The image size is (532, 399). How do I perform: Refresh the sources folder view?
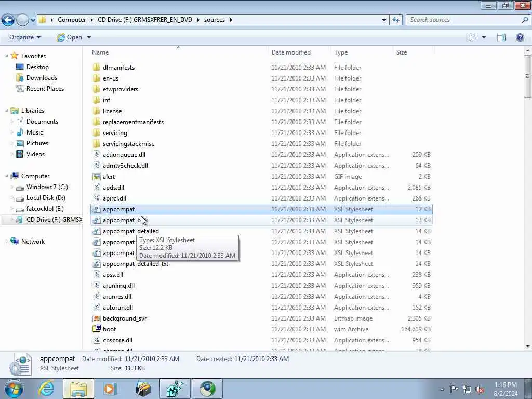coord(396,20)
